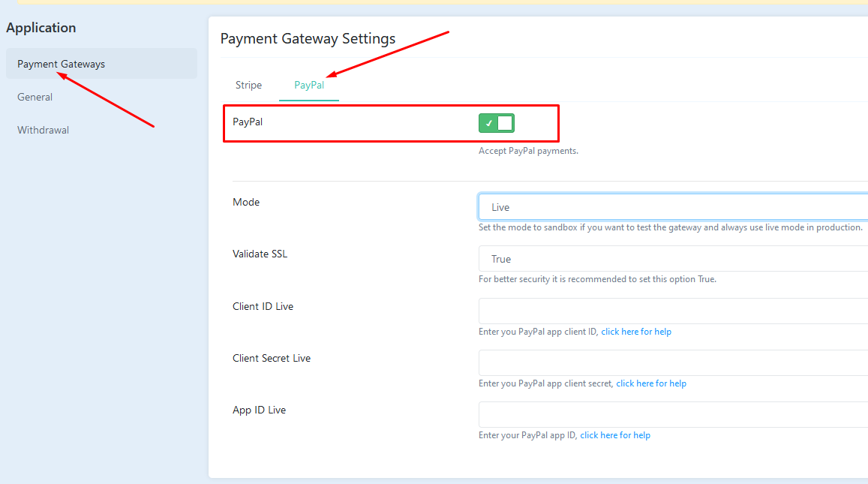The width and height of the screenshot is (868, 484).
Task: Open help link for PayPal client ID
Action: coord(636,332)
